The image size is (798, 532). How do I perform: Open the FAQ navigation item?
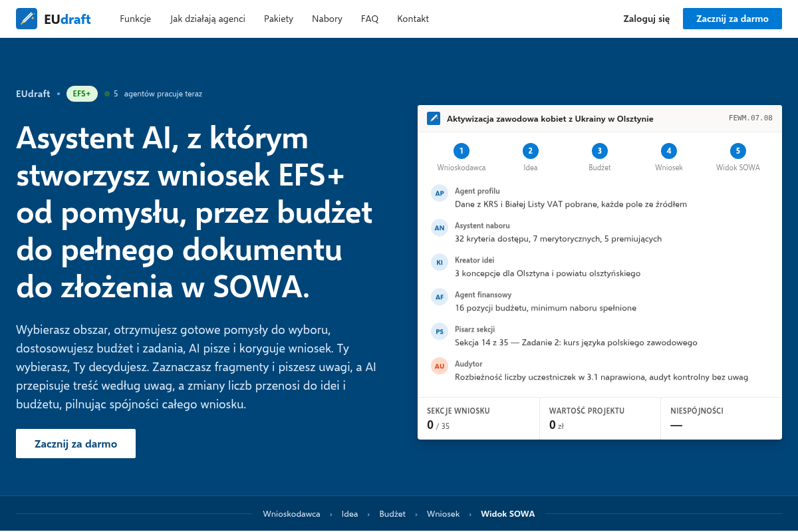tap(370, 19)
